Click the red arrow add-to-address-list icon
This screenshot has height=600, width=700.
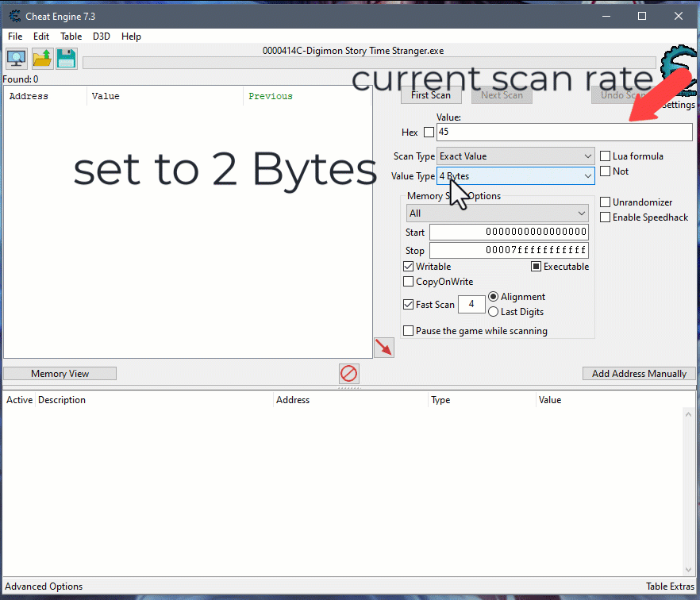click(x=384, y=348)
